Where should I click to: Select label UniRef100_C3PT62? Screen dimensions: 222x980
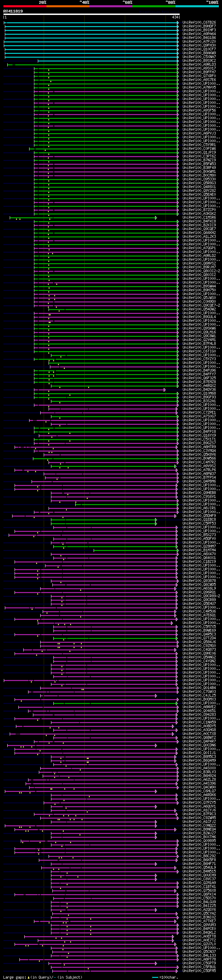coord(199,156)
